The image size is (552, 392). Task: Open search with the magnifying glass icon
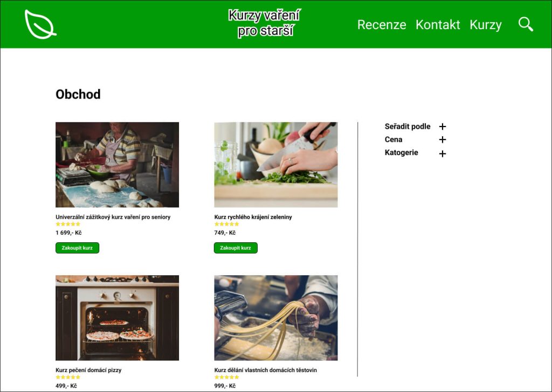pyautogui.click(x=526, y=24)
